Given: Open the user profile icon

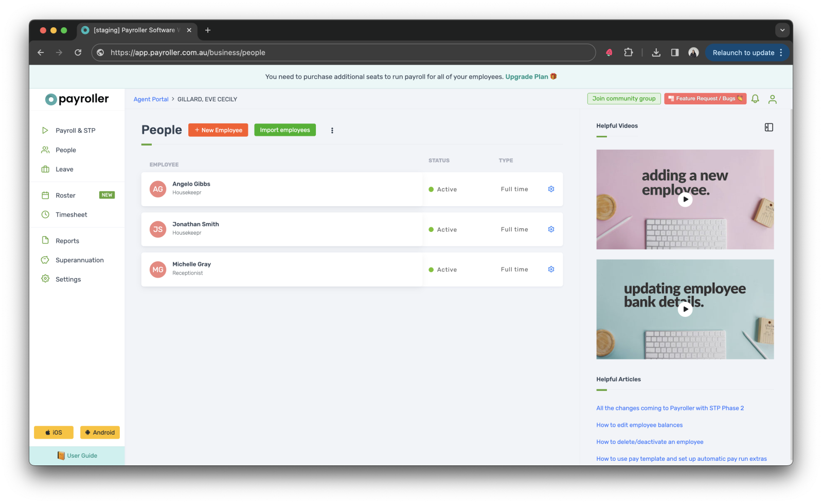Looking at the screenshot, I should 772,99.
